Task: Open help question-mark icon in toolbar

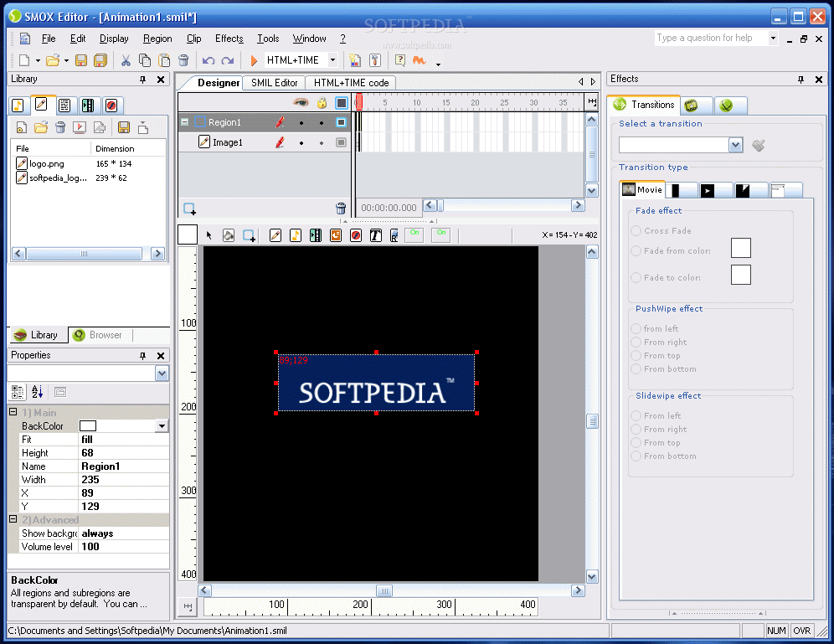Action: (400, 60)
